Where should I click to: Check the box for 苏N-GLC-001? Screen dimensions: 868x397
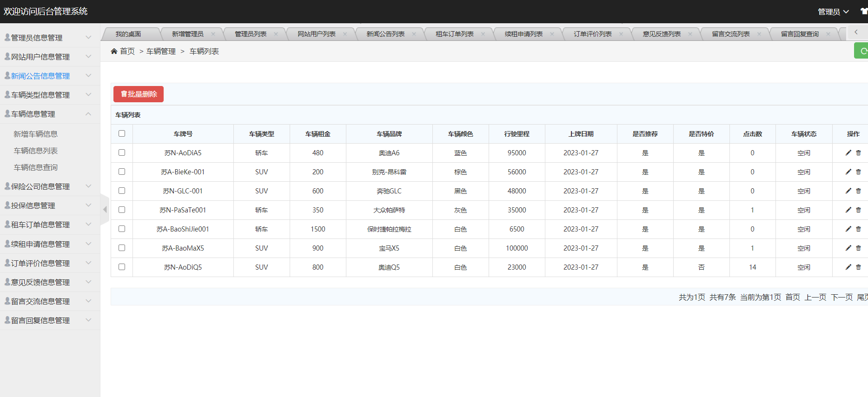point(122,191)
